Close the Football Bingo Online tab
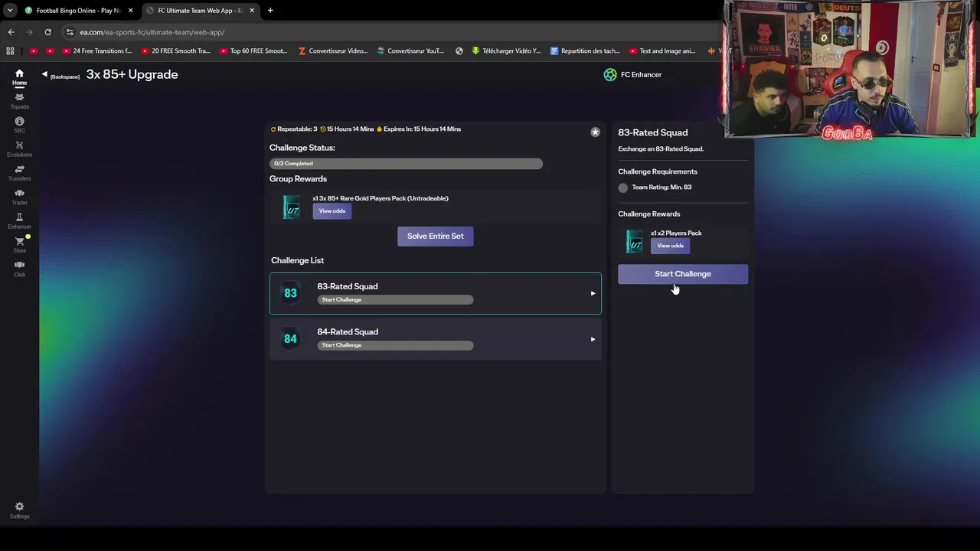 click(130, 11)
